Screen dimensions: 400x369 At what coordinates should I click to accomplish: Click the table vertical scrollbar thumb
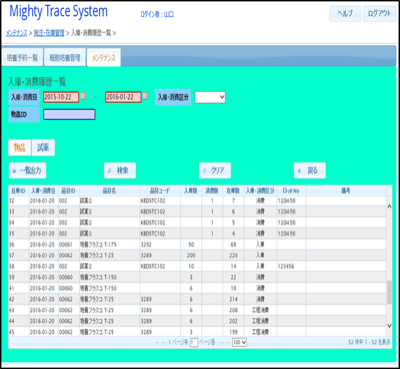(389, 292)
